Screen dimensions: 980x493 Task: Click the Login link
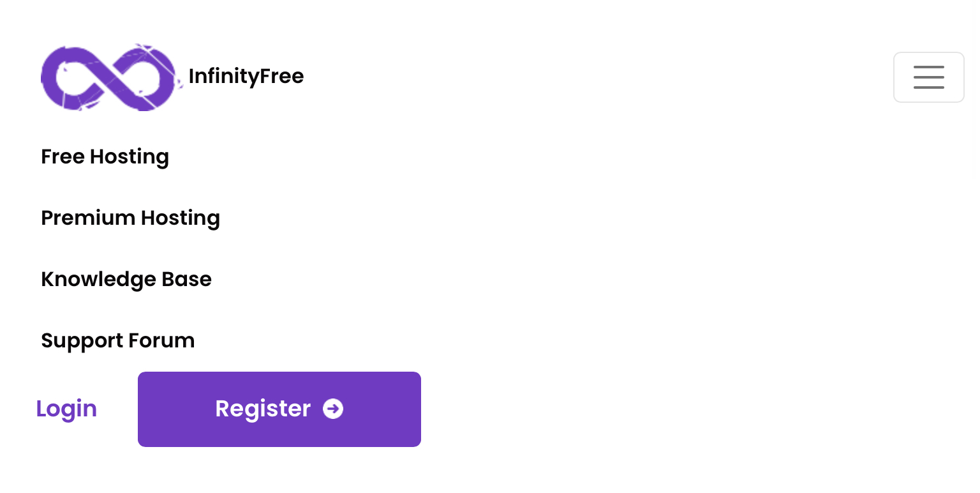(x=66, y=409)
